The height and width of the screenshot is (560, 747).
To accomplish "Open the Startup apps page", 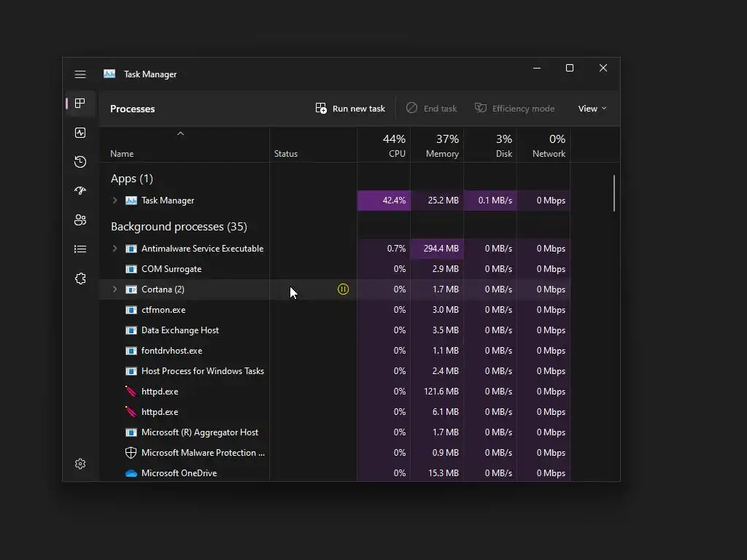I will (80, 191).
